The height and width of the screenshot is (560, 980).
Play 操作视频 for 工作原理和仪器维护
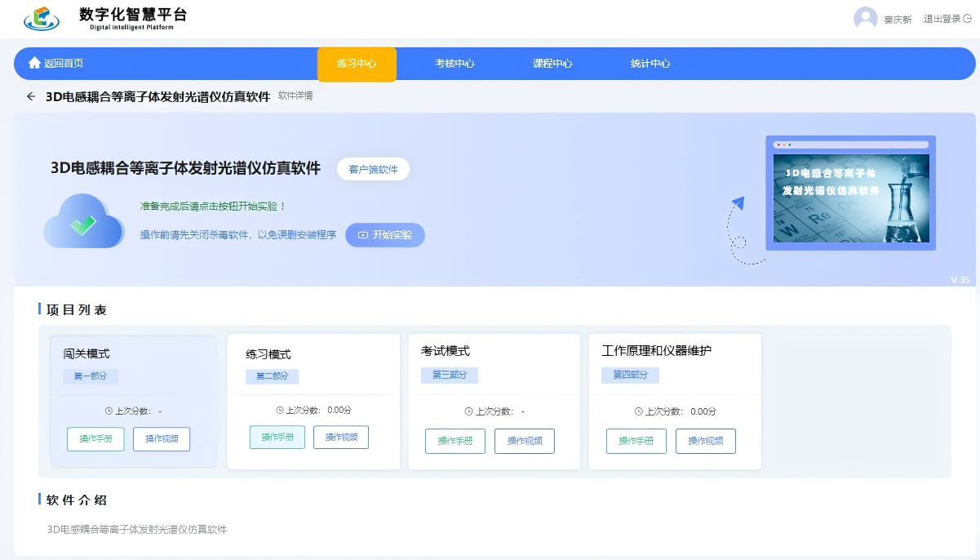point(705,441)
